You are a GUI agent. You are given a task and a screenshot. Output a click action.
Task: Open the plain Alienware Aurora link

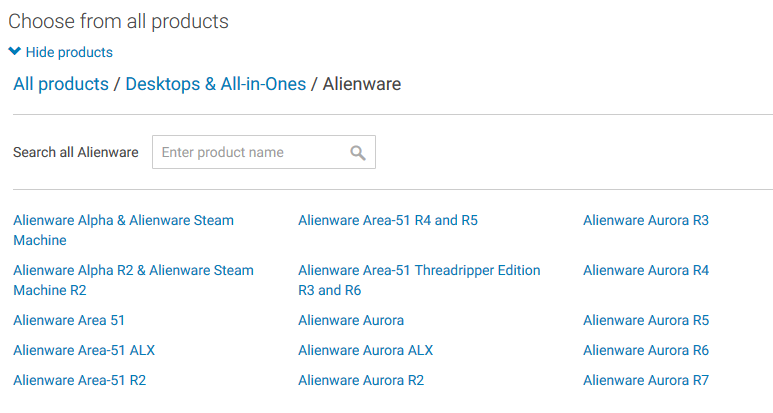pos(351,320)
